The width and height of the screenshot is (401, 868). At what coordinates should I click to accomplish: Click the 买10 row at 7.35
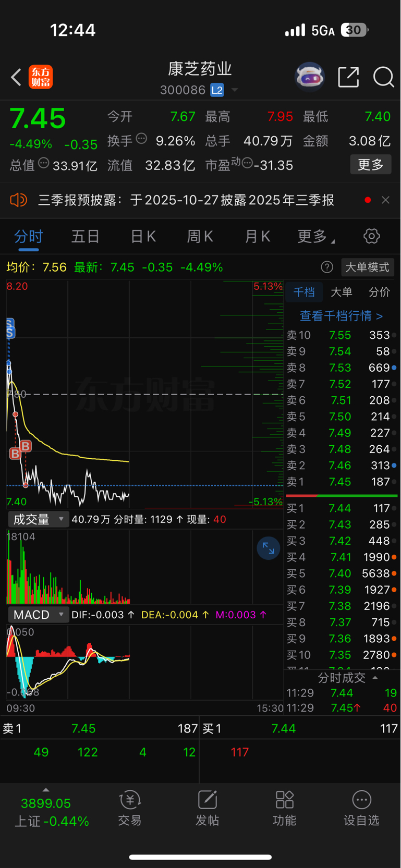click(x=342, y=655)
